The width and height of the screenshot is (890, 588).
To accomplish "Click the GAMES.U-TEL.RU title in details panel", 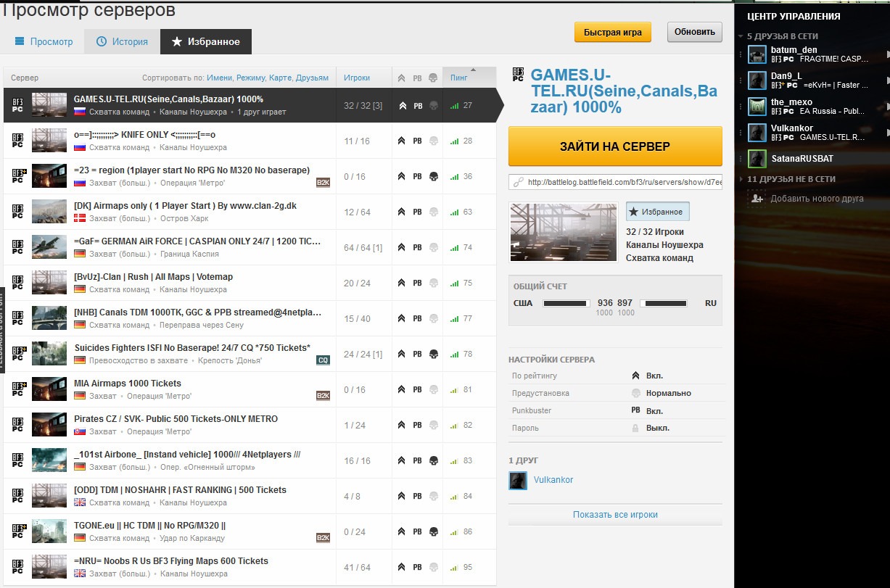I will coord(624,91).
